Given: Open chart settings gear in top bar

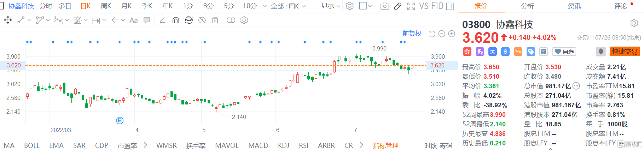Looking at the screenshot, I should 349,6.
